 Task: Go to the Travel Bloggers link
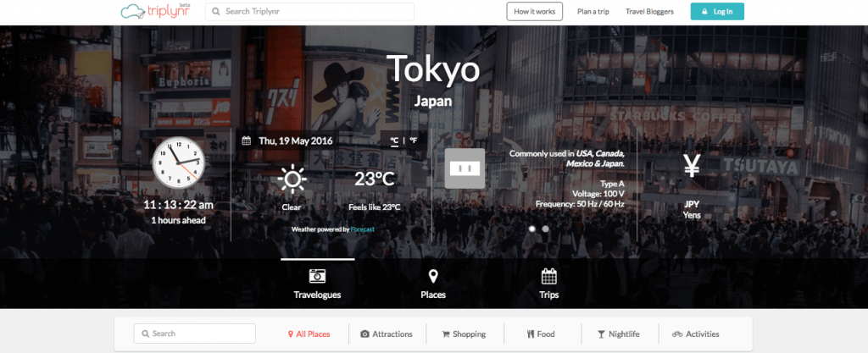pyautogui.click(x=649, y=12)
